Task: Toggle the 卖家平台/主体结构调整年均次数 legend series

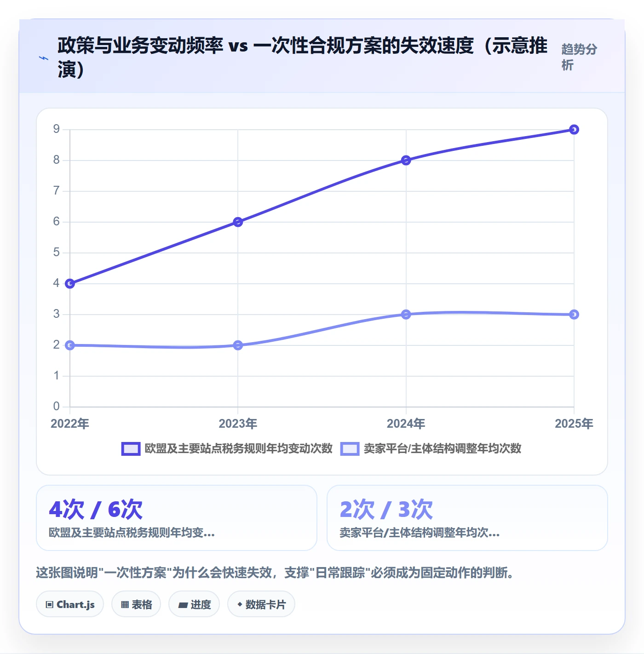Action: point(431,448)
